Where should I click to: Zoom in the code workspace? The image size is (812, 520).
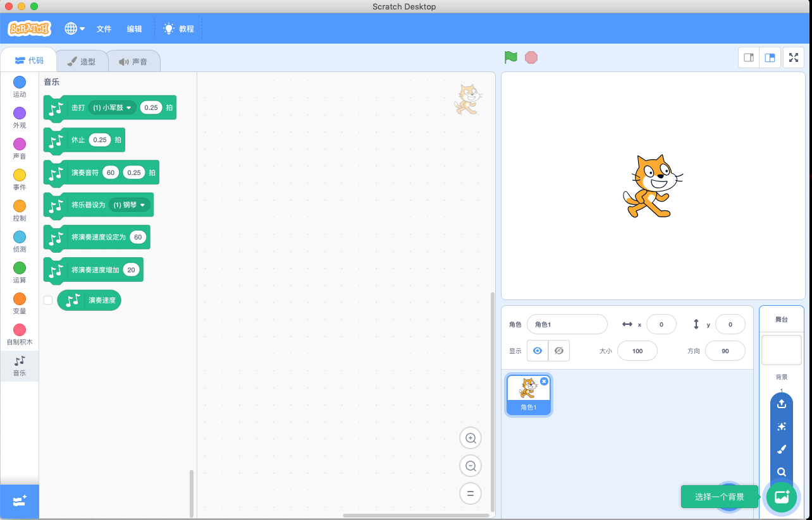click(x=471, y=438)
